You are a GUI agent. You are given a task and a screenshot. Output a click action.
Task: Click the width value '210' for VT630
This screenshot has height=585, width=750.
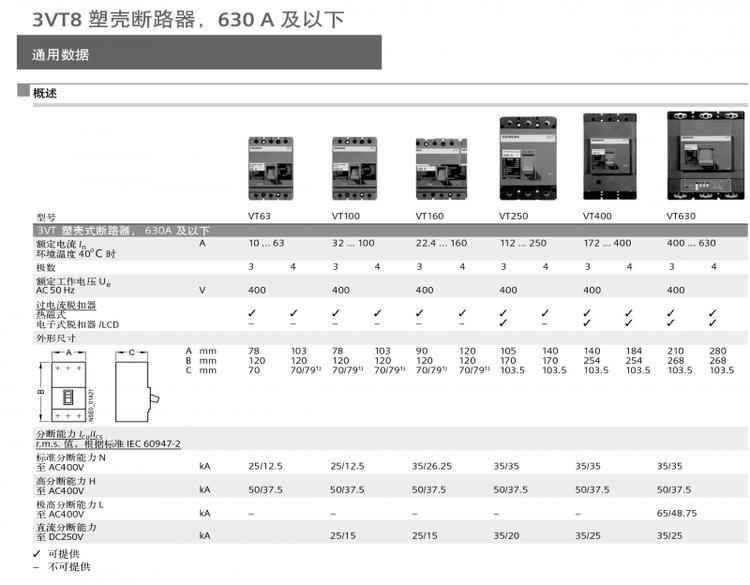click(x=676, y=351)
